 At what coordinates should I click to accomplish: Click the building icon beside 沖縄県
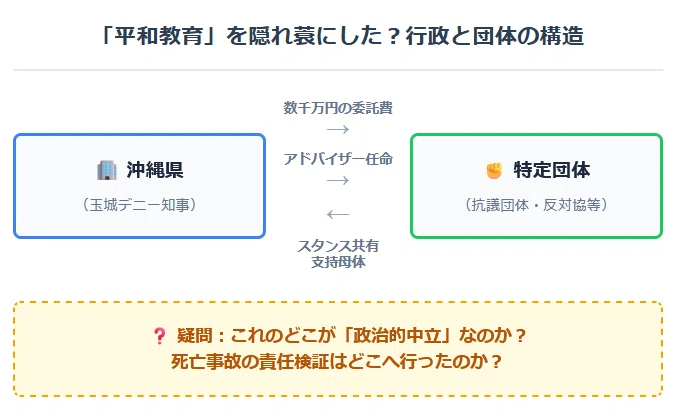(x=107, y=170)
